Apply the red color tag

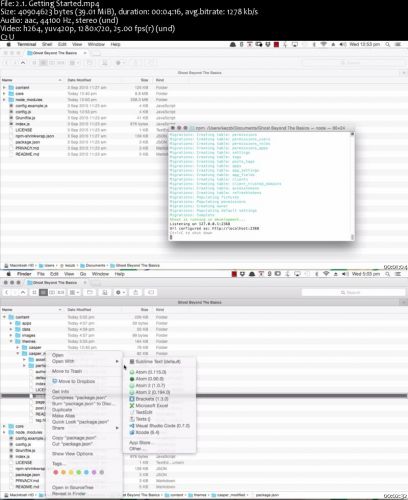point(56,472)
